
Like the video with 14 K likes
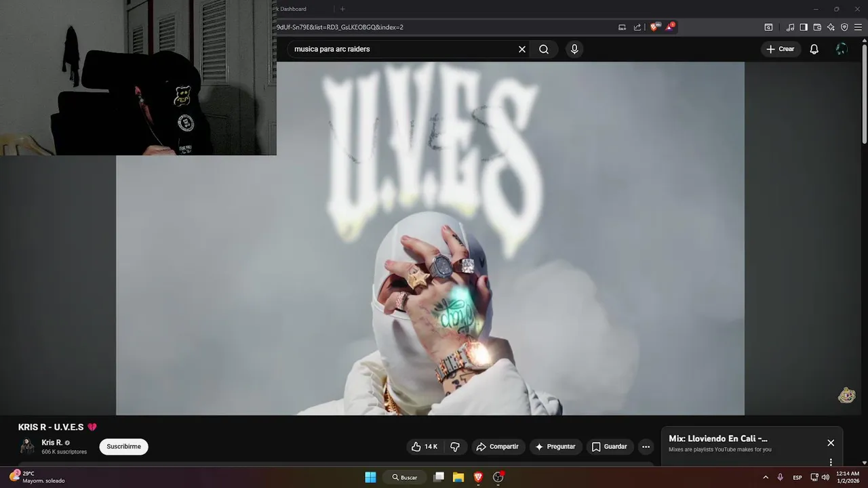[x=425, y=447]
